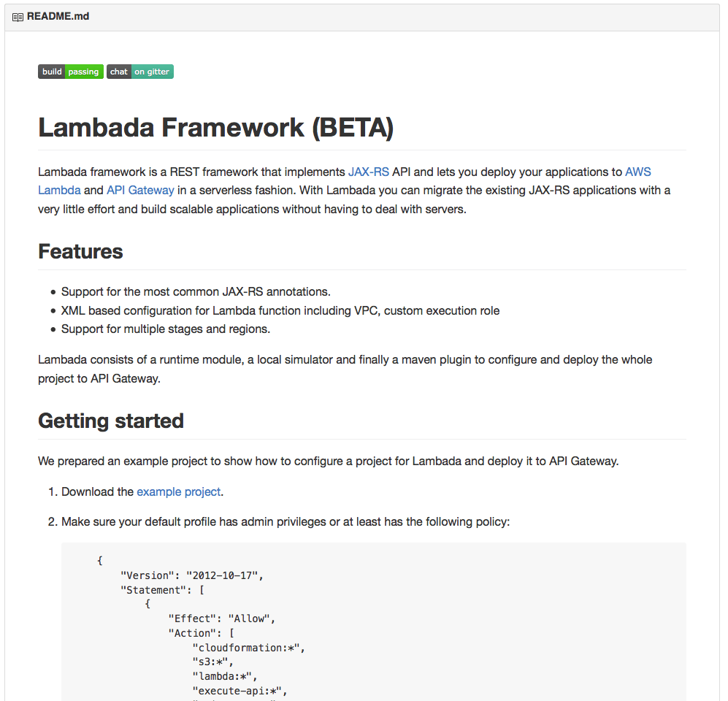Click the Lambda Framework (BETA) heading
728x701 pixels.
click(216, 127)
